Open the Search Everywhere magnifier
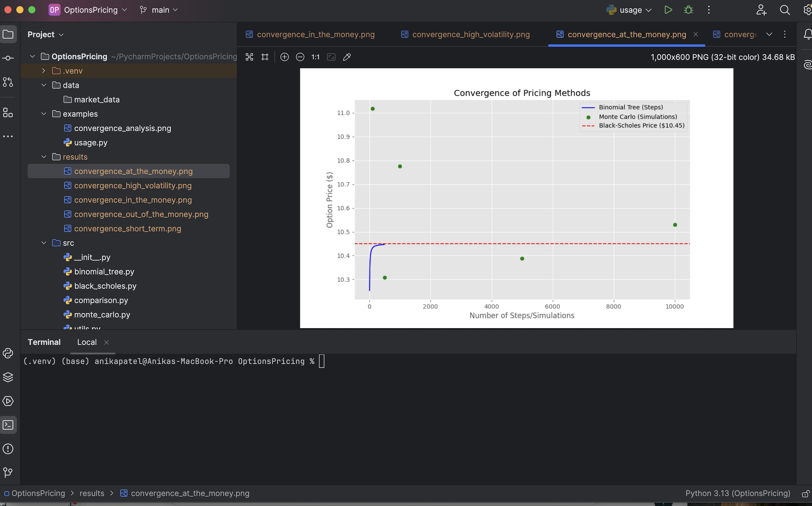 point(784,10)
